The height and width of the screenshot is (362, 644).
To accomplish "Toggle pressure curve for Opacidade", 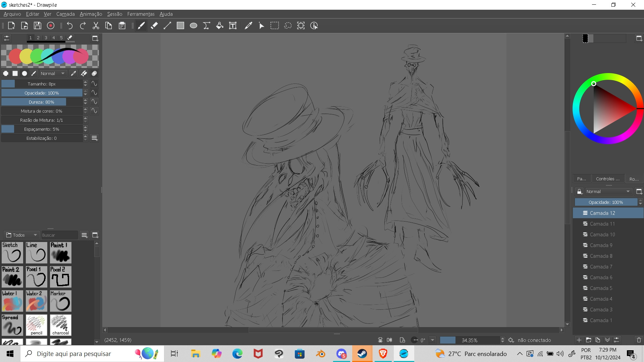I will click(x=94, y=93).
